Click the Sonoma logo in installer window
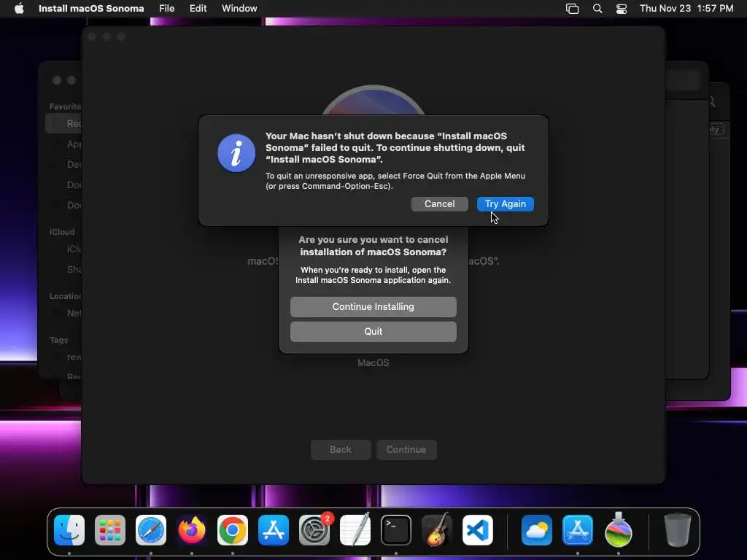The height and width of the screenshot is (560, 747). (373, 100)
